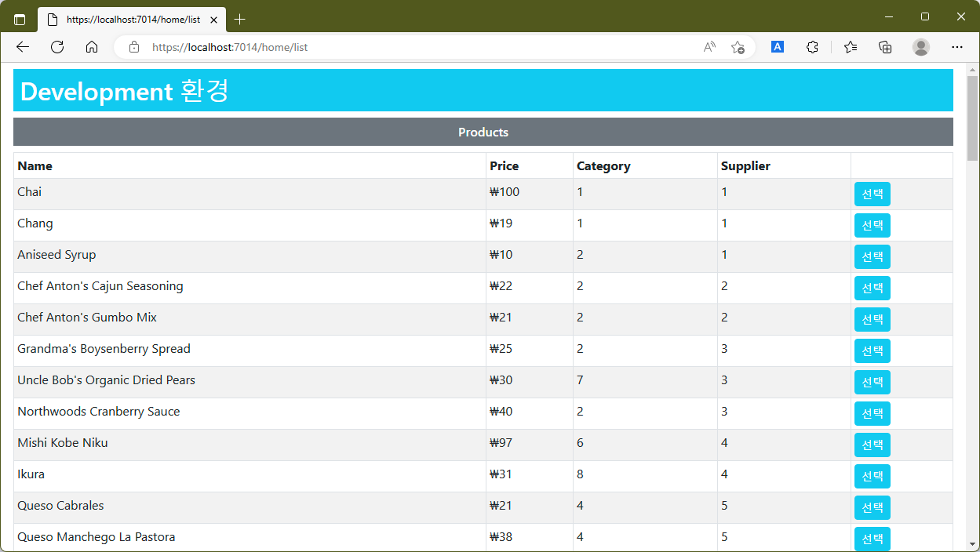Click the ₩100 price cell
Viewport: 980px width, 552px height.
pos(530,194)
